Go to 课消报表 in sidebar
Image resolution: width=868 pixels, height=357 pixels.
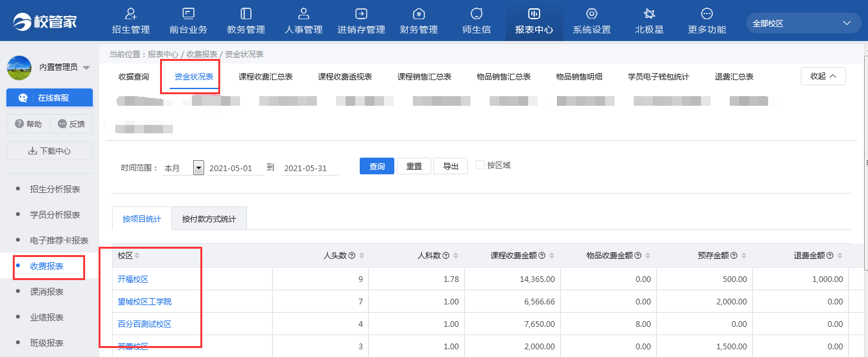coord(47,292)
